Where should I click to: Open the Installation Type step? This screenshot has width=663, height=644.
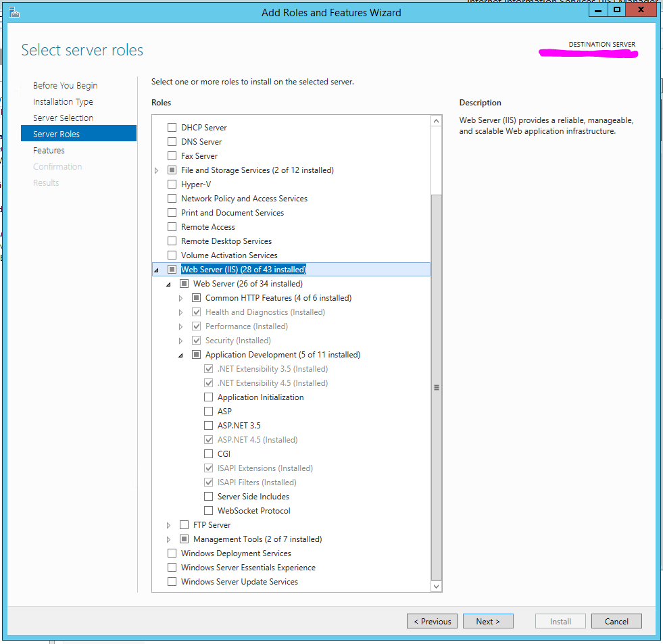click(x=63, y=102)
